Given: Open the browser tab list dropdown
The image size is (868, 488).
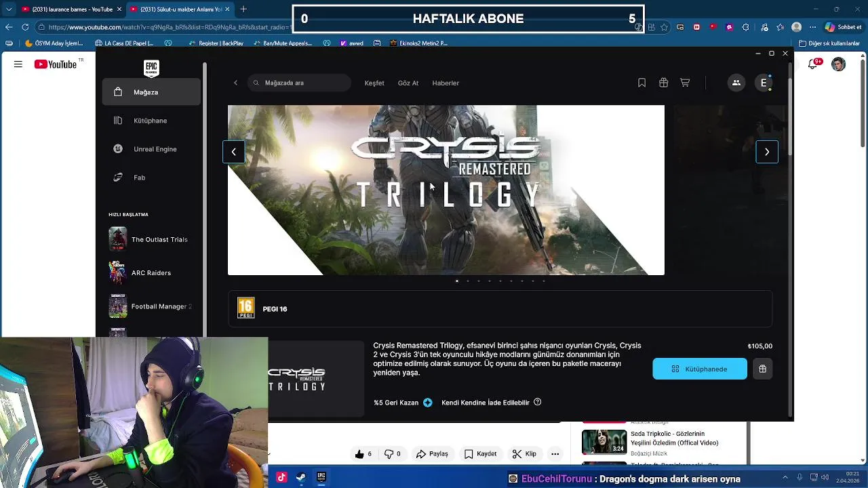Looking at the screenshot, I should 9,9.
